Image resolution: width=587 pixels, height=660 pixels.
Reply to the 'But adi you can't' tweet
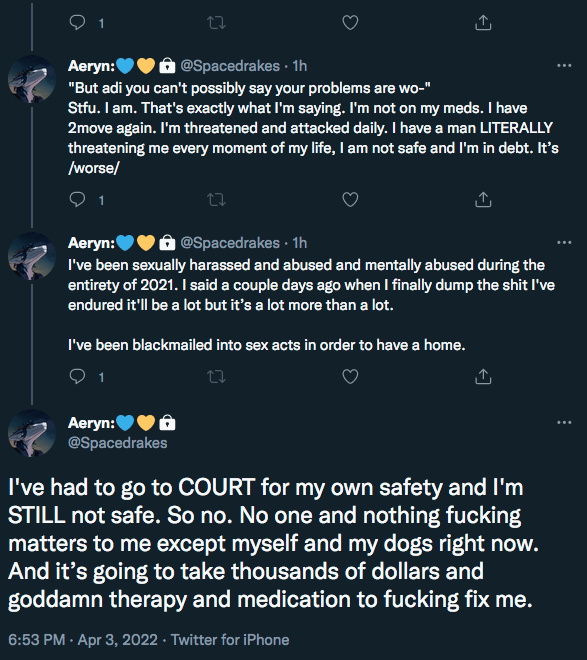pyautogui.click(x=77, y=200)
